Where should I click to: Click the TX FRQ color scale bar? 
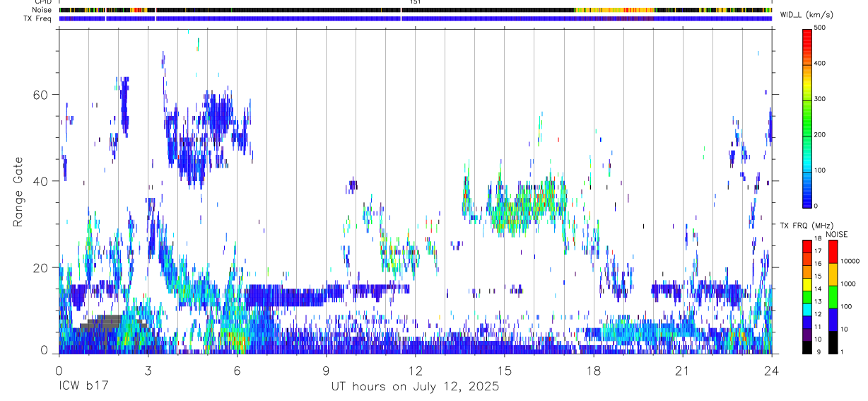pyautogui.click(x=807, y=296)
